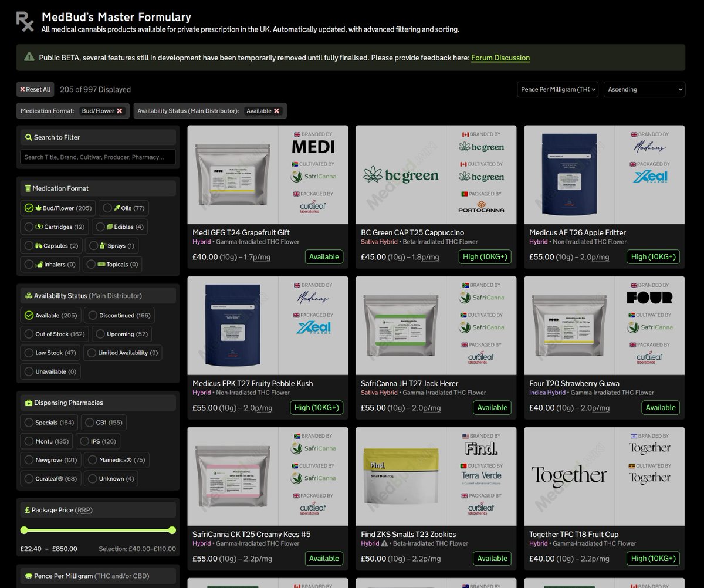704x588 pixels.
Task: Click Together brand logo on Fruit Cup card
Action: (650, 448)
